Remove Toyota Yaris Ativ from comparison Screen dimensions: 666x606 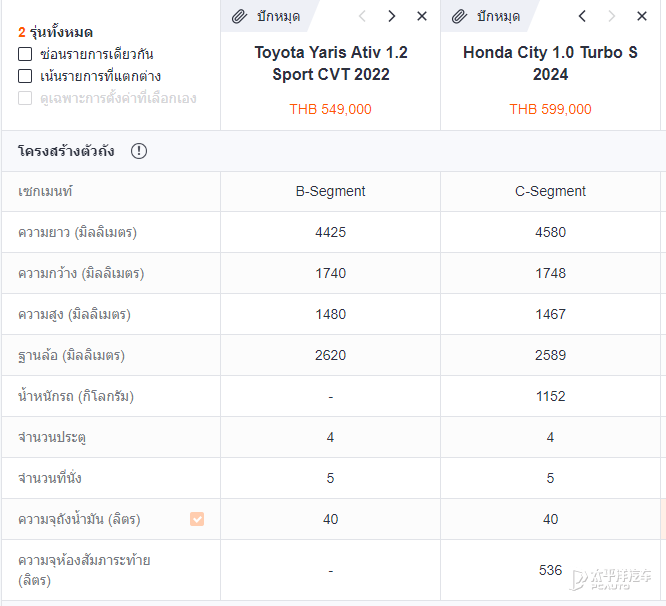pyautogui.click(x=422, y=16)
